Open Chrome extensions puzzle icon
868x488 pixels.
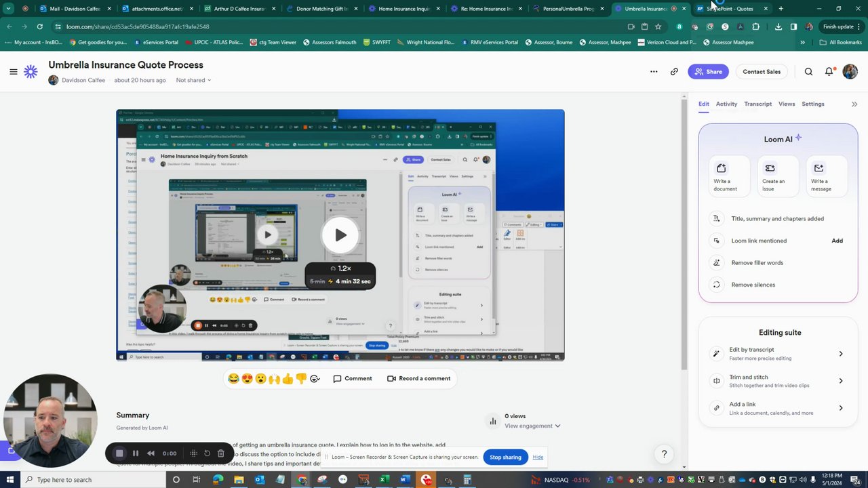tap(755, 26)
